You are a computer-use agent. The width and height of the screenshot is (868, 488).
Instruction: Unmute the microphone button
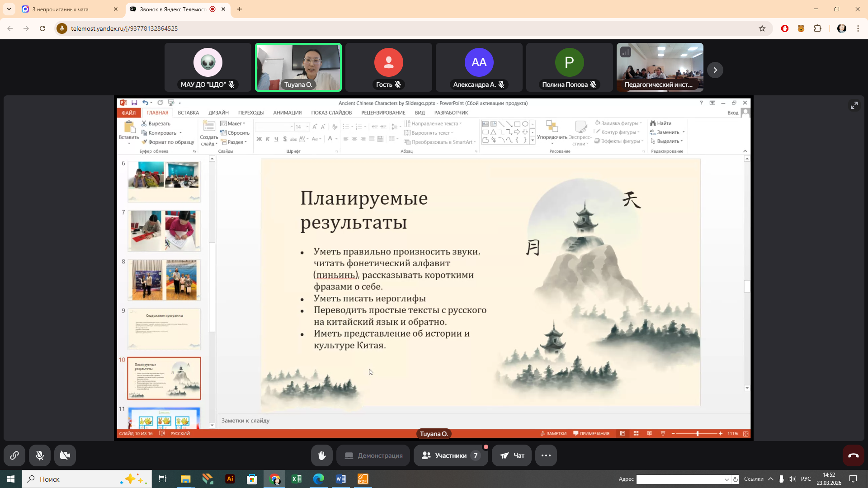point(40,455)
